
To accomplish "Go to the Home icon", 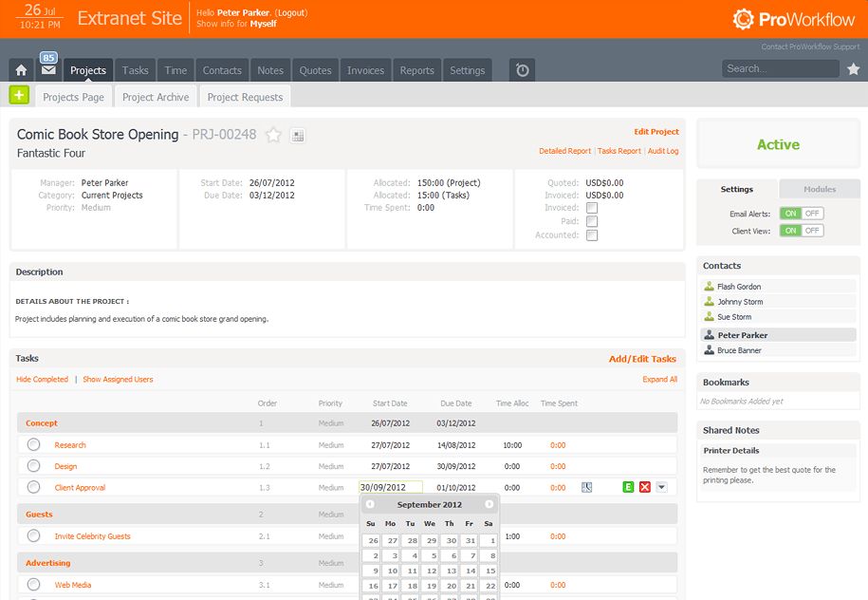I will point(21,70).
